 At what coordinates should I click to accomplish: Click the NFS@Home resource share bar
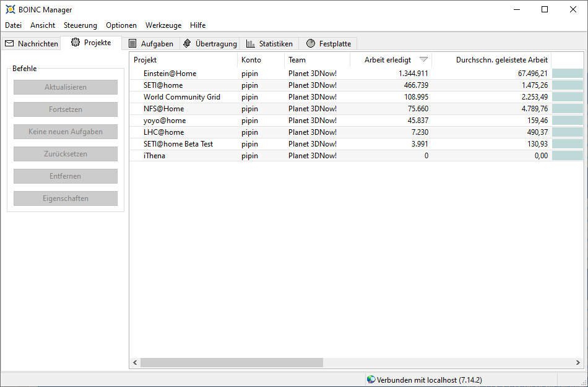(x=568, y=109)
